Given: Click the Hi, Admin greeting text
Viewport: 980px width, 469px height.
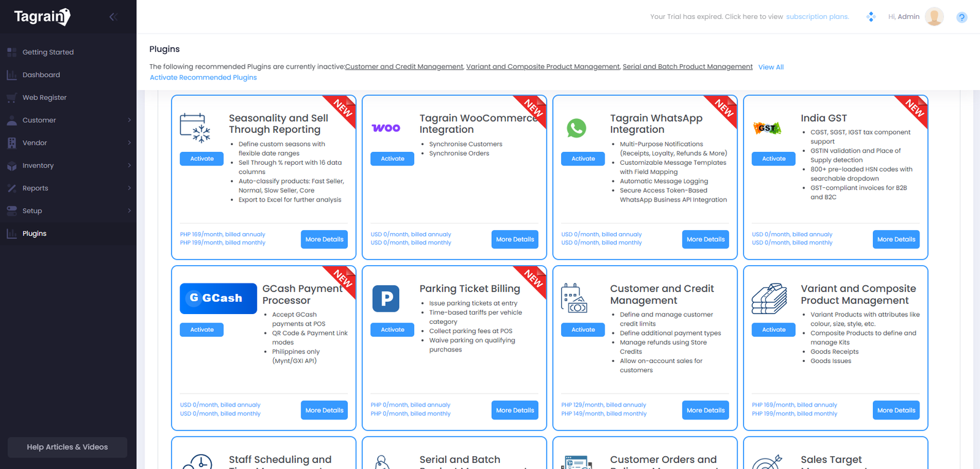Looking at the screenshot, I should 903,17.
